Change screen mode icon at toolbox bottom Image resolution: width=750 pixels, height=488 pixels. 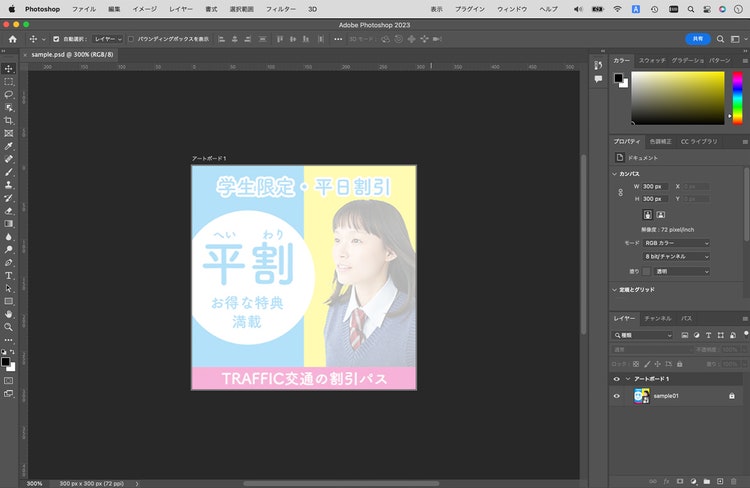coord(9,394)
